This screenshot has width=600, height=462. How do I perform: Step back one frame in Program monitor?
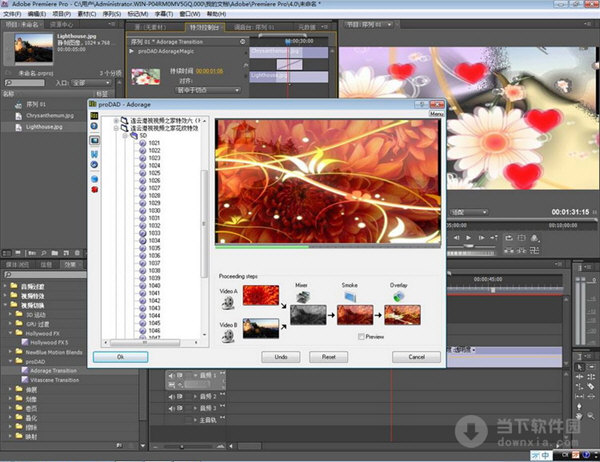tap(457, 238)
